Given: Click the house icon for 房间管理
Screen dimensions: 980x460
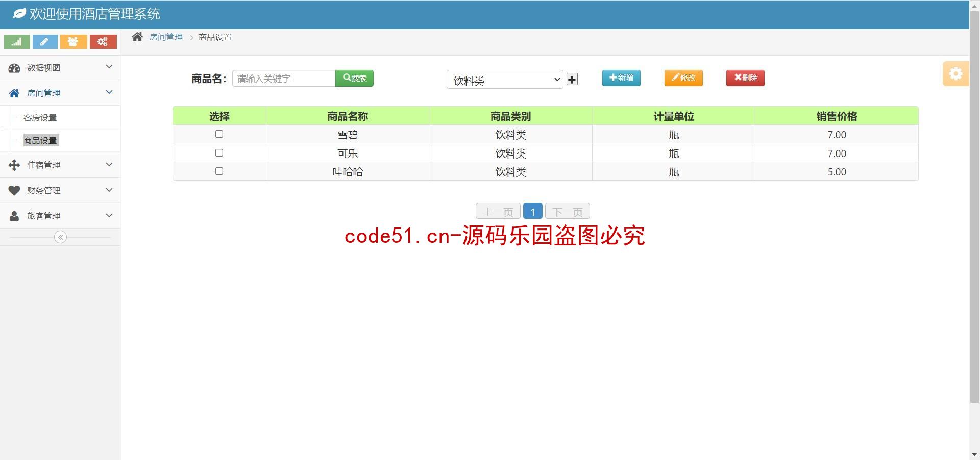Looking at the screenshot, I should coord(14,93).
